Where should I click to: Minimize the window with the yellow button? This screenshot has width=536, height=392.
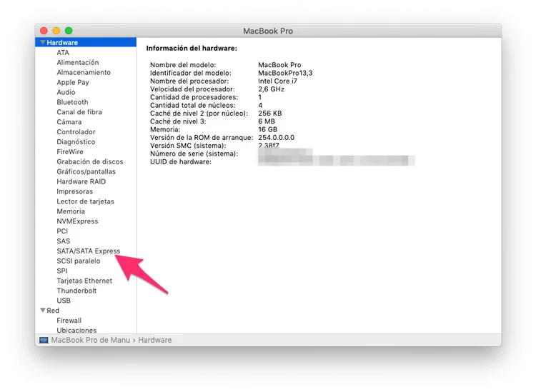tap(56, 31)
